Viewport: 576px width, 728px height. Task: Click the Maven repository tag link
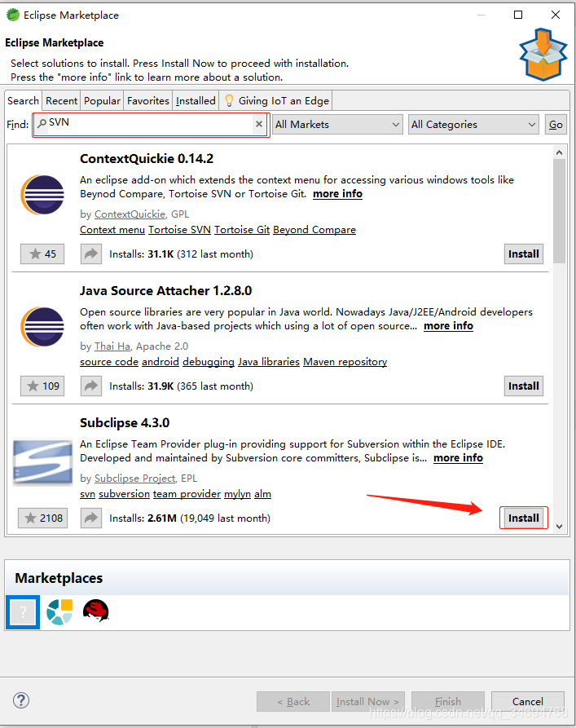coord(345,362)
